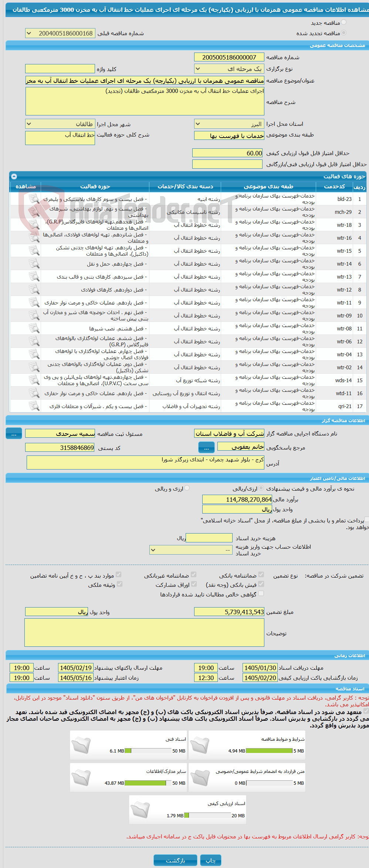Image resolution: width=369 pixels, height=868 pixels.
Task: Open view icon for row qri-21
Action: click(34, 406)
